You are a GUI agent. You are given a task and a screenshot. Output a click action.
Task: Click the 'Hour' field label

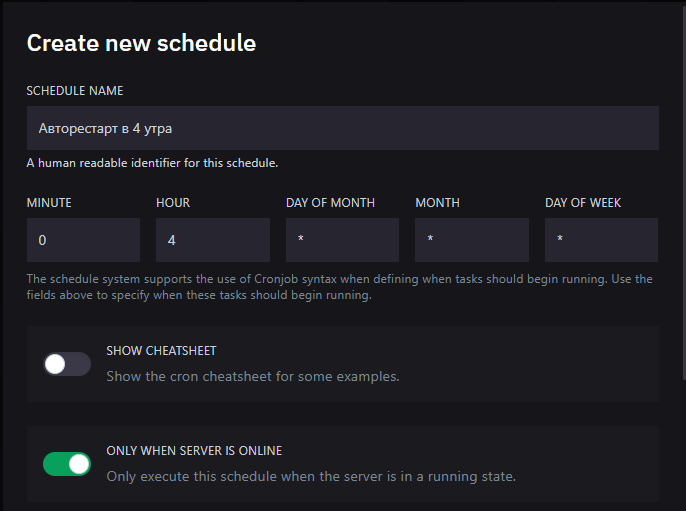[173, 203]
